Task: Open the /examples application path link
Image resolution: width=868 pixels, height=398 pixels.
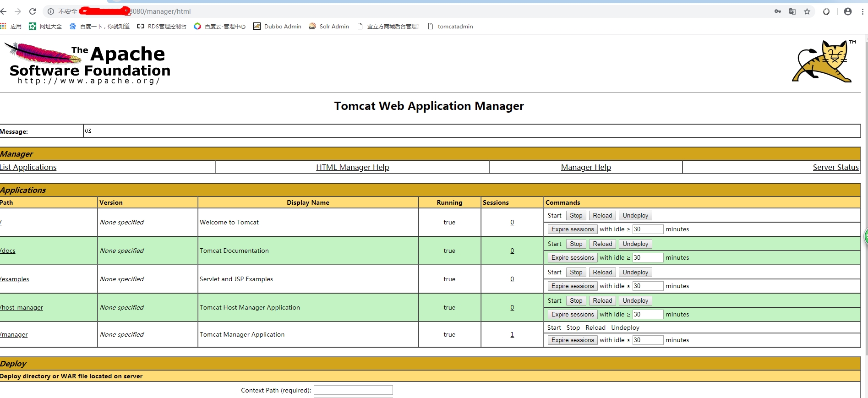Action: click(15, 279)
